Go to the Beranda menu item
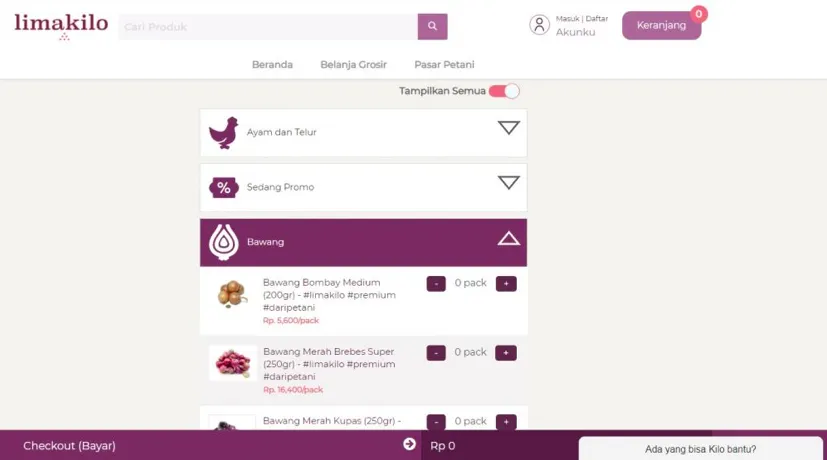The width and height of the screenshot is (827, 460). point(272,64)
